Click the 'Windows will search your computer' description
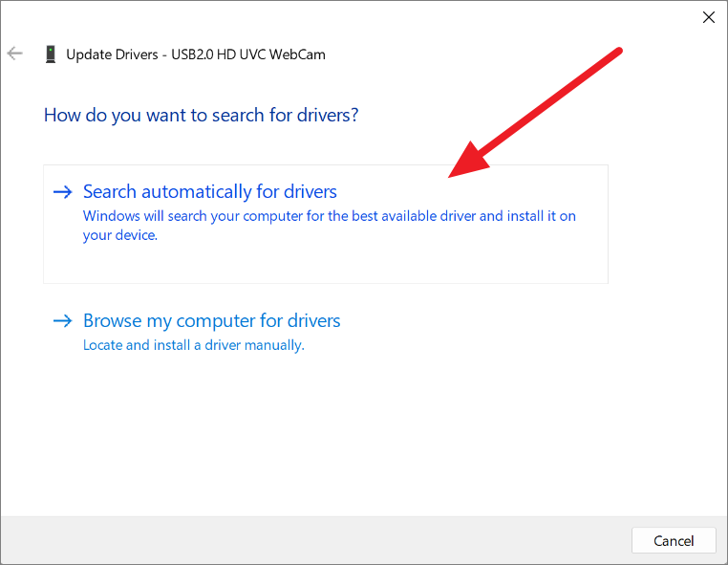This screenshot has width=728, height=565. pyautogui.click(x=330, y=226)
